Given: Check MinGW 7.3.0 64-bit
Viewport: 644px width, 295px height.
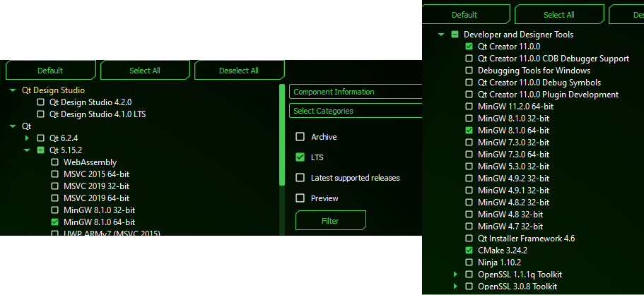Looking at the screenshot, I should click(x=469, y=155).
